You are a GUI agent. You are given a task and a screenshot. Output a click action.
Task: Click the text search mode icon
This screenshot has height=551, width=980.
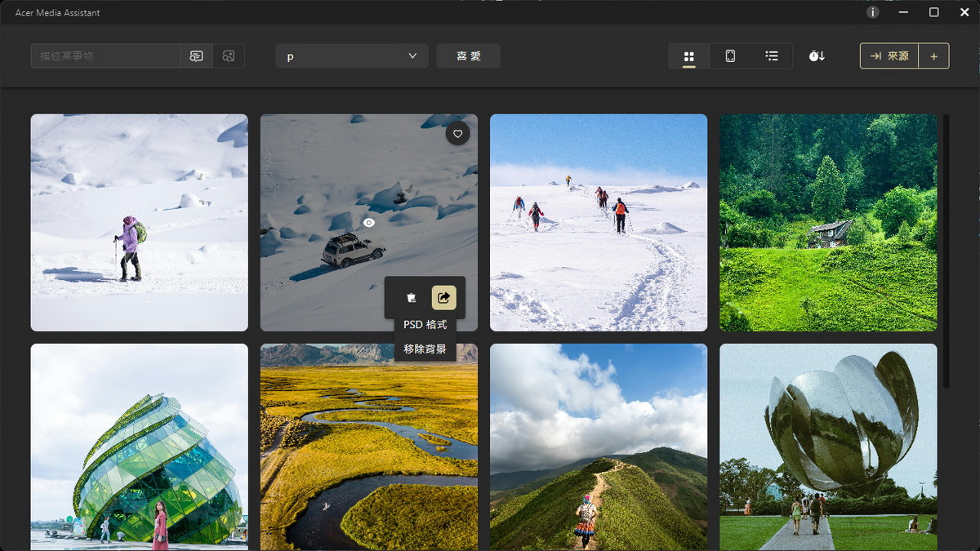point(196,56)
